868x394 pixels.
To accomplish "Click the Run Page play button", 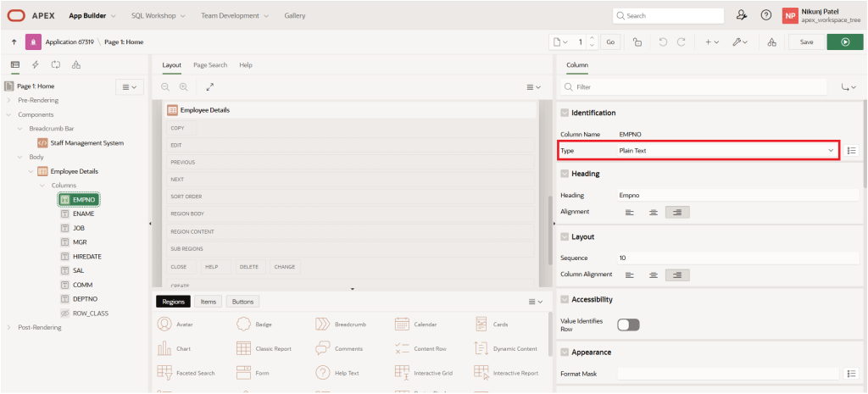I will 844,42.
